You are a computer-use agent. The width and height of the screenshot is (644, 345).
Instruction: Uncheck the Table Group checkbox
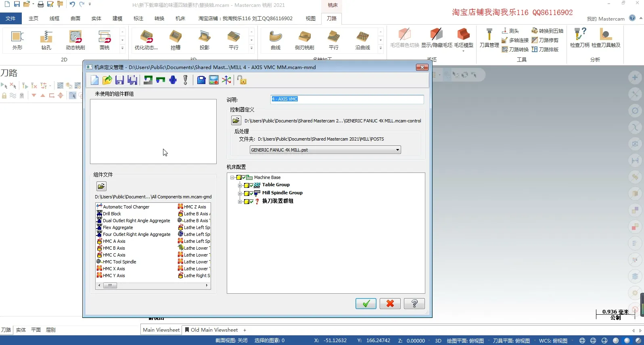[x=251, y=185]
